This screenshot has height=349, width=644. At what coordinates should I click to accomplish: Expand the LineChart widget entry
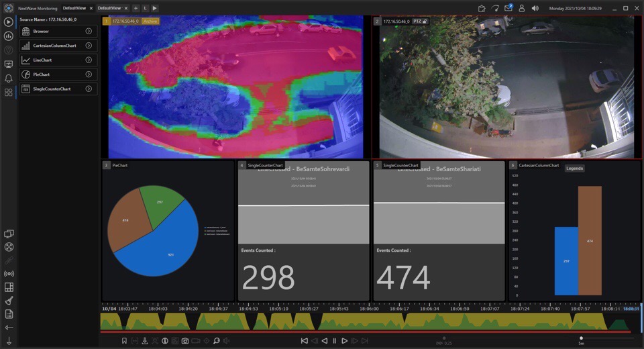tap(89, 60)
